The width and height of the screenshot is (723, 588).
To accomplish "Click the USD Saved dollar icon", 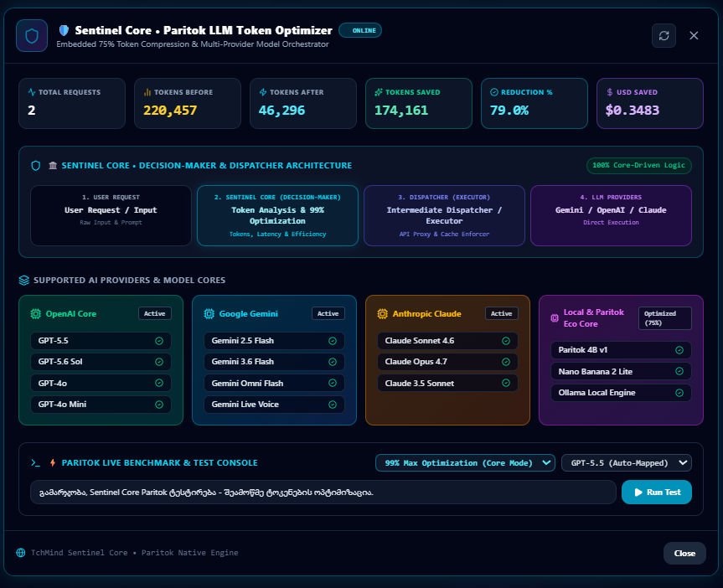I will tap(610, 92).
